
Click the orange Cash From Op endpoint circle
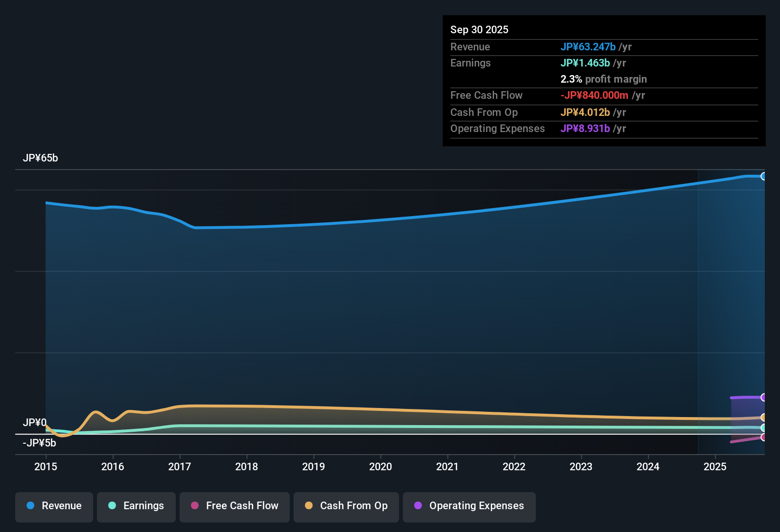[764, 417]
